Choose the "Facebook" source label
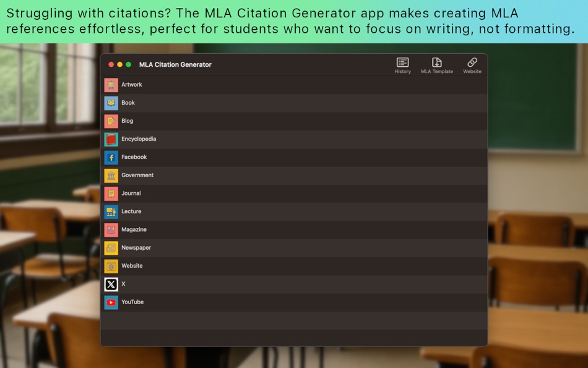Viewport: 588px width, 368px height. (134, 157)
